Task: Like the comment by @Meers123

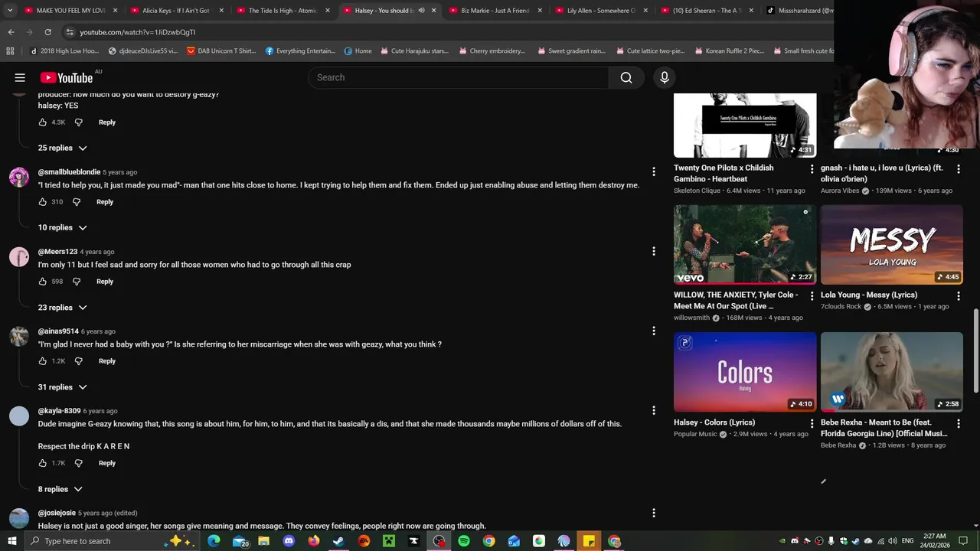Action: pyautogui.click(x=43, y=282)
